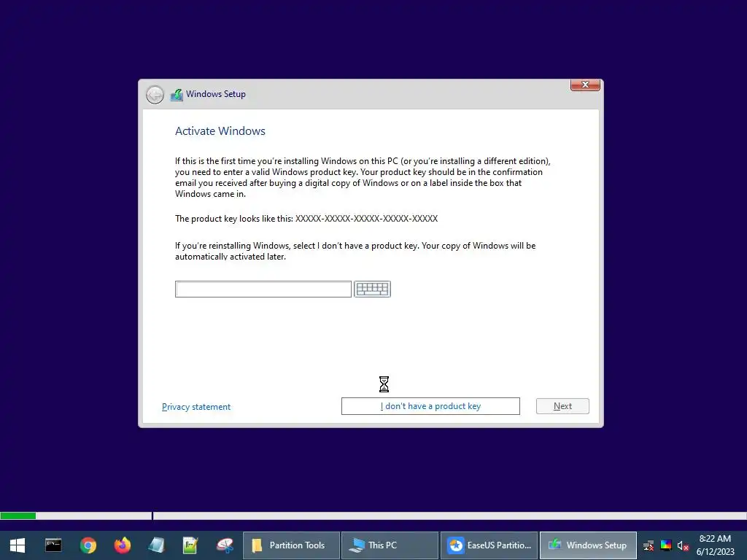Launch Firefox from the taskbar
Screen dimensions: 747x560
coord(123,545)
